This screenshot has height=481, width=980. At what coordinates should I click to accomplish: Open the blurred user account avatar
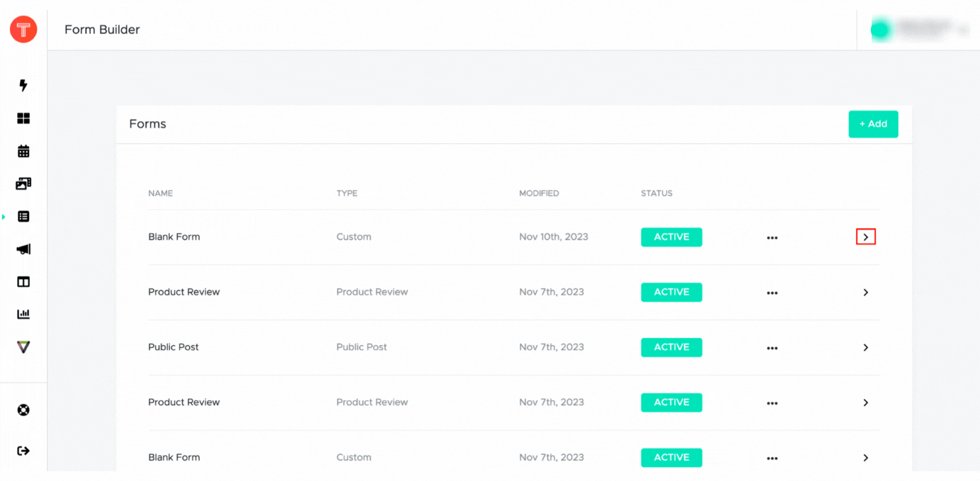click(881, 30)
